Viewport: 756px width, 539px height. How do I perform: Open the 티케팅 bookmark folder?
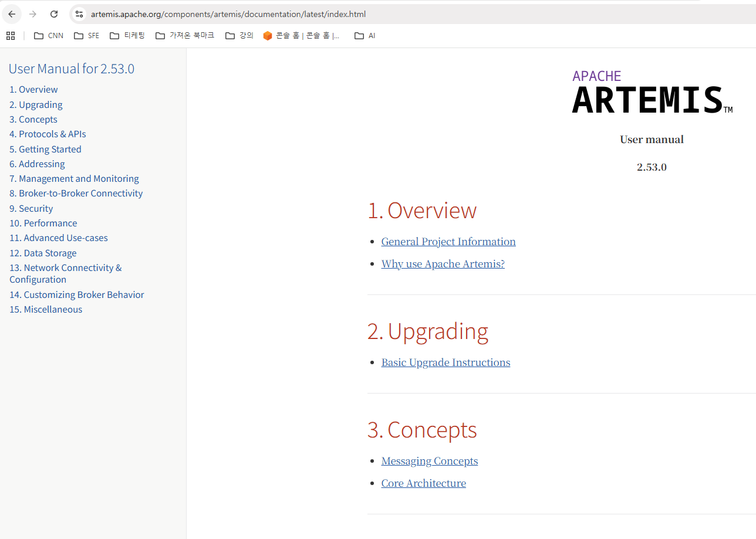tap(127, 36)
